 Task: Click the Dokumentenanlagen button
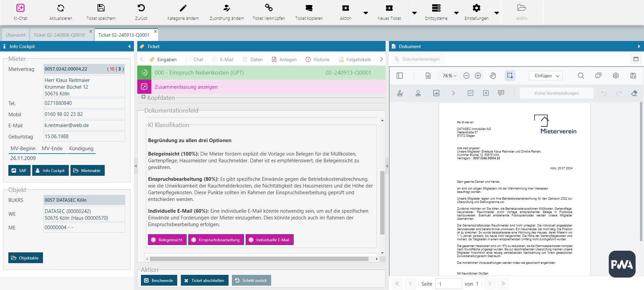coord(417,59)
